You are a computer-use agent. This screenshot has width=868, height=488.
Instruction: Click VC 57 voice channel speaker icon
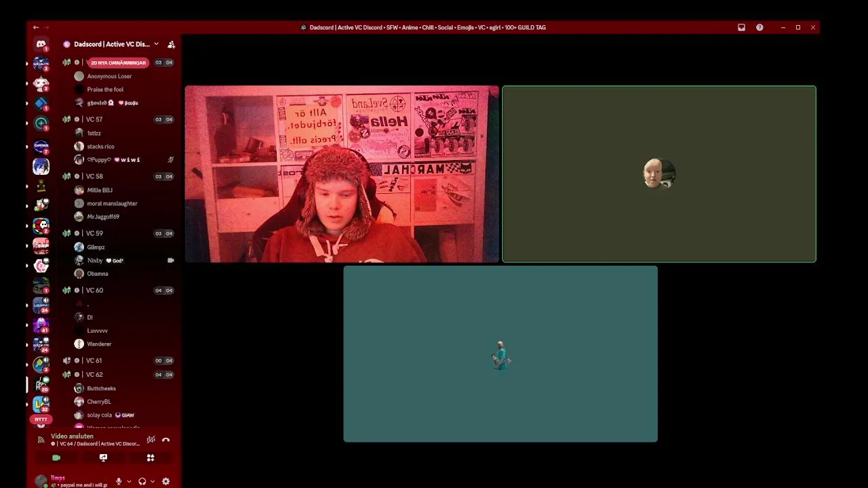pyautogui.click(x=66, y=119)
